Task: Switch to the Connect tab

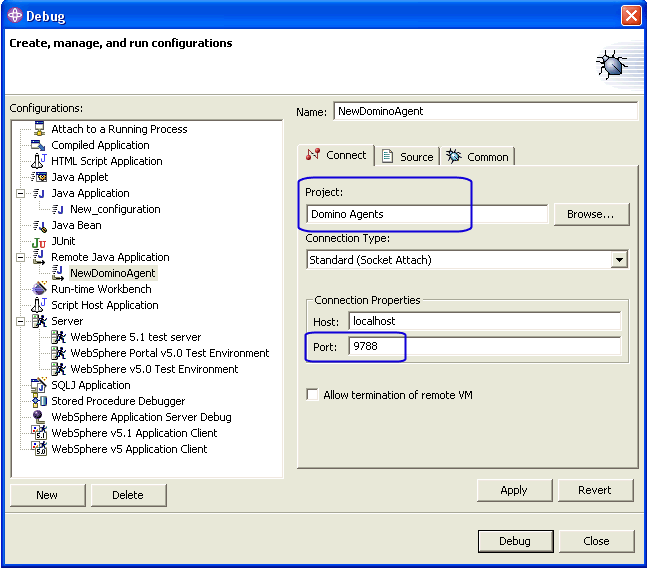Action: (336, 155)
